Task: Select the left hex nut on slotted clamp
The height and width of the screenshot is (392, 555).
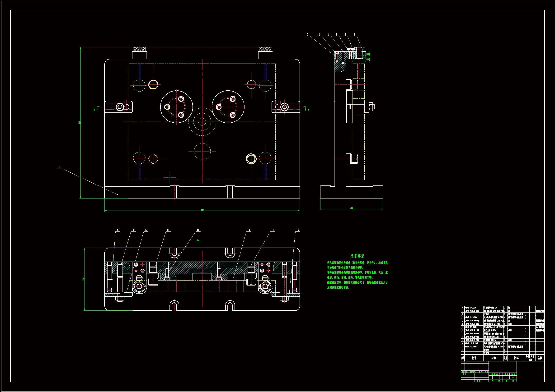Action: coord(120,106)
